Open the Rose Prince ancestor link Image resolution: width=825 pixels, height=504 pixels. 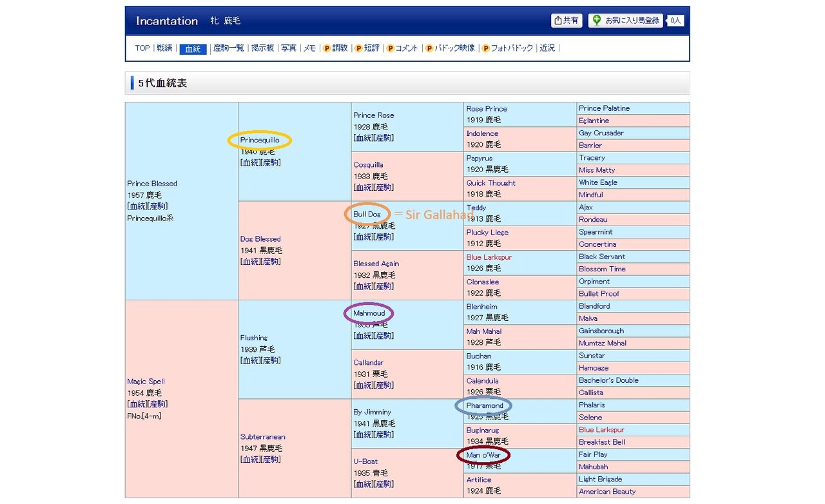pyautogui.click(x=487, y=109)
